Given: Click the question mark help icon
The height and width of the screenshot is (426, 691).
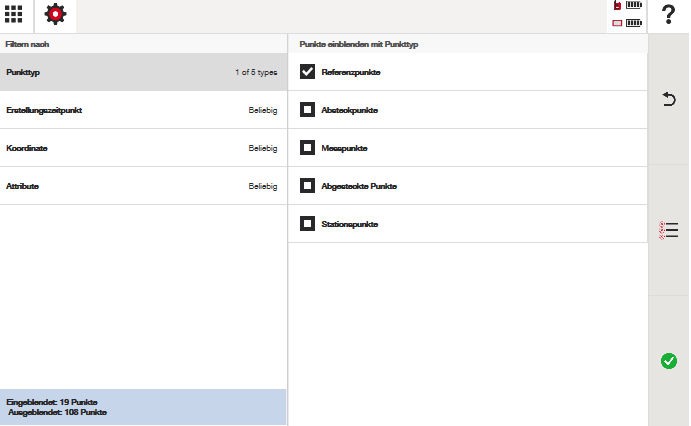Looking at the screenshot, I should pyautogui.click(x=668, y=16).
